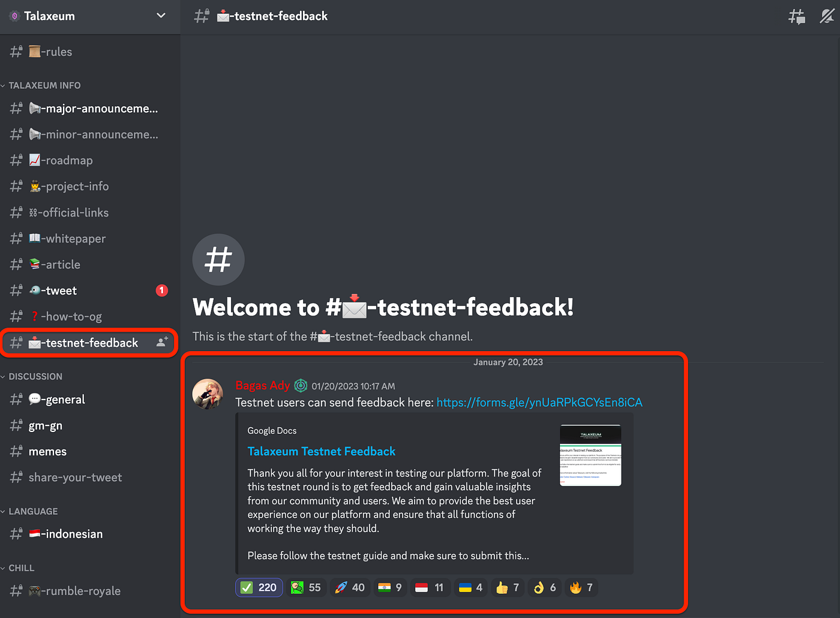This screenshot has width=840, height=618.
Task: Open the tweet channel
Action: click(x=90, y=290)
